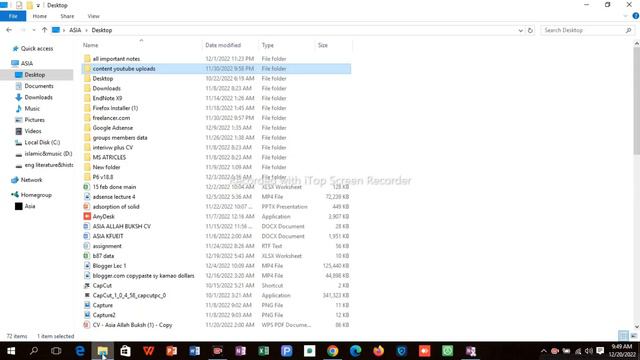The width and height of the screenshot is (640, 360).
Task: Select the 'all important notes' folder icon
Action: 87,59
